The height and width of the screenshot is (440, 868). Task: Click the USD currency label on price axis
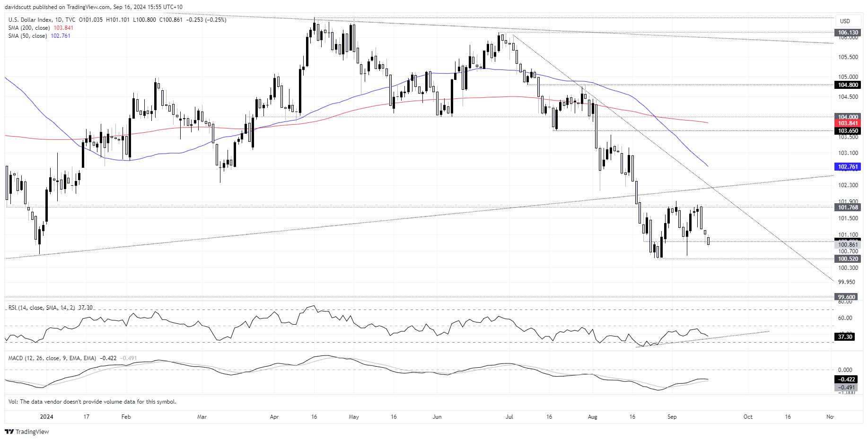845,21
